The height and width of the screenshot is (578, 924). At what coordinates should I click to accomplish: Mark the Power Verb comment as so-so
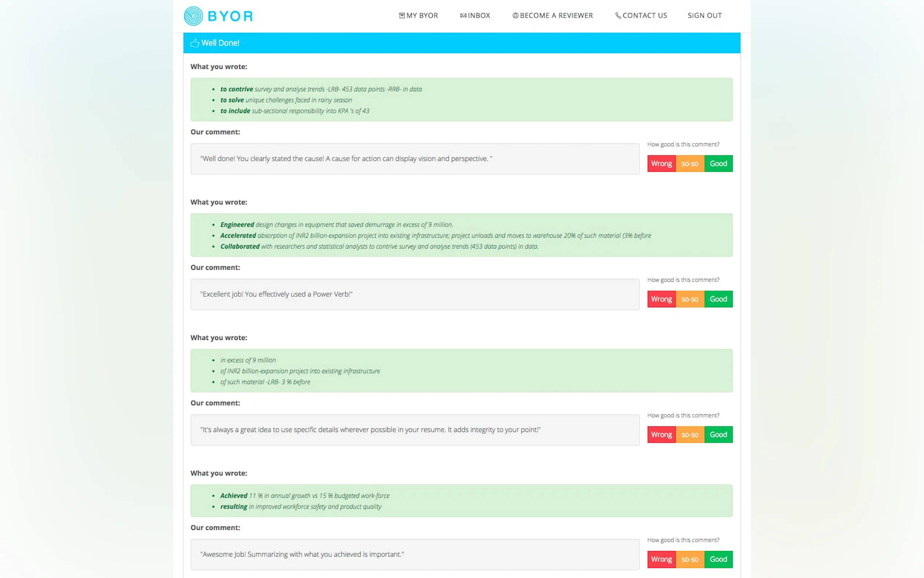coord(689,299)
